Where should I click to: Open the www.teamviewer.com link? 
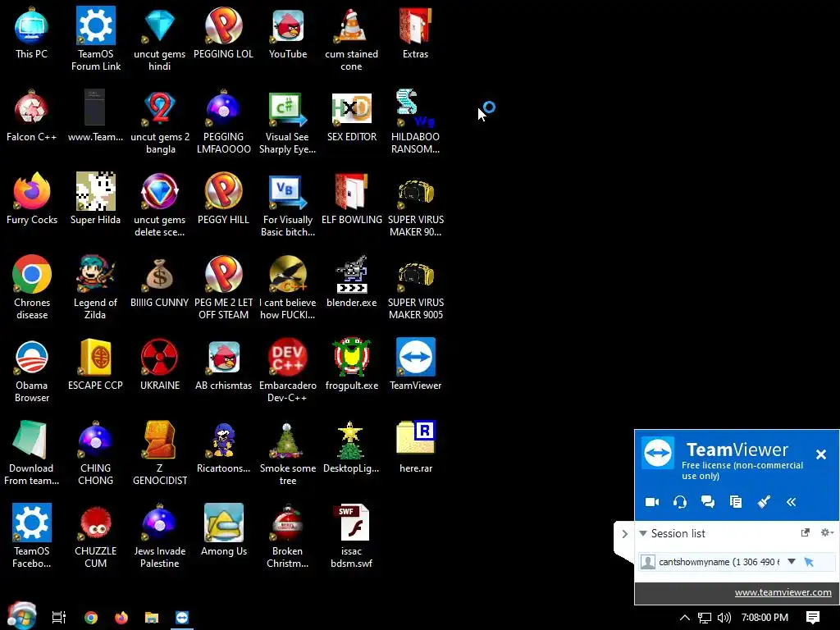(783, 592)
